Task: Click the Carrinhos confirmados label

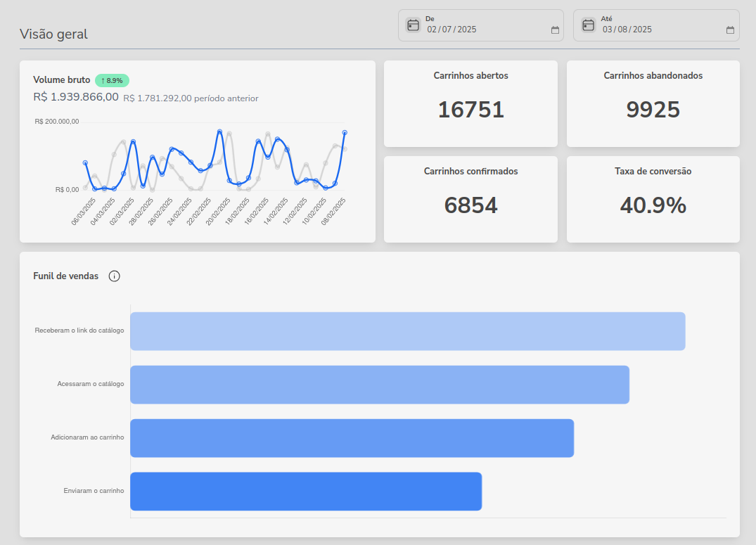Action: [470, 171]
